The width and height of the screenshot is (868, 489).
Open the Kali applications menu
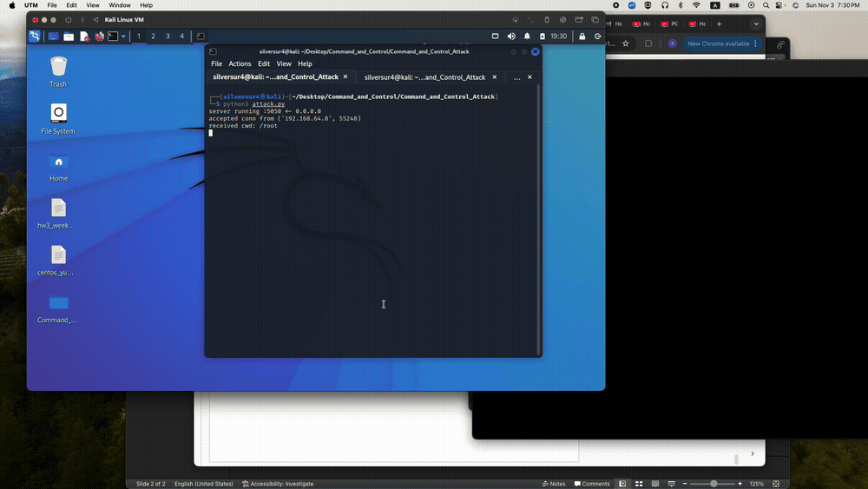(35, 36)
